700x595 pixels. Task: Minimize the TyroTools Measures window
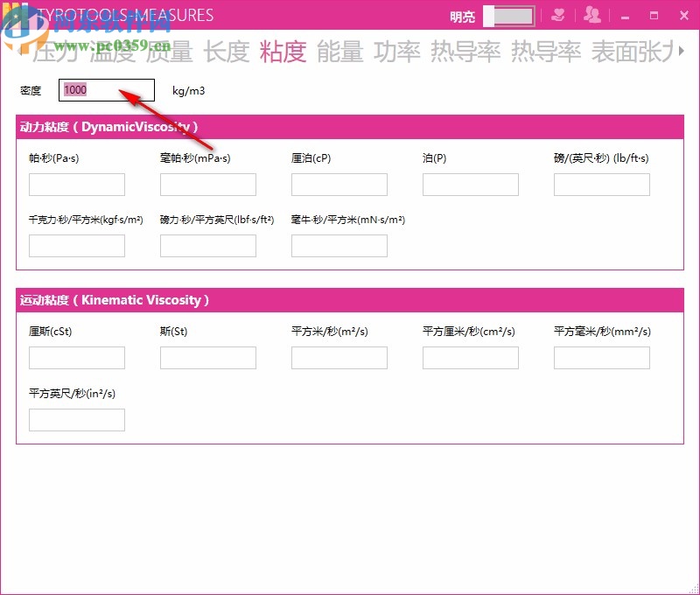point(625,17)
